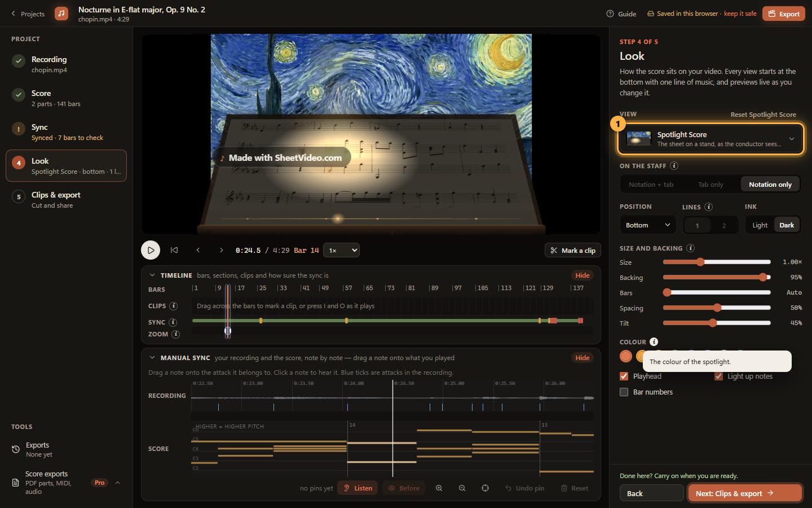Toggle the Before eye button

(x=404, y=488)
